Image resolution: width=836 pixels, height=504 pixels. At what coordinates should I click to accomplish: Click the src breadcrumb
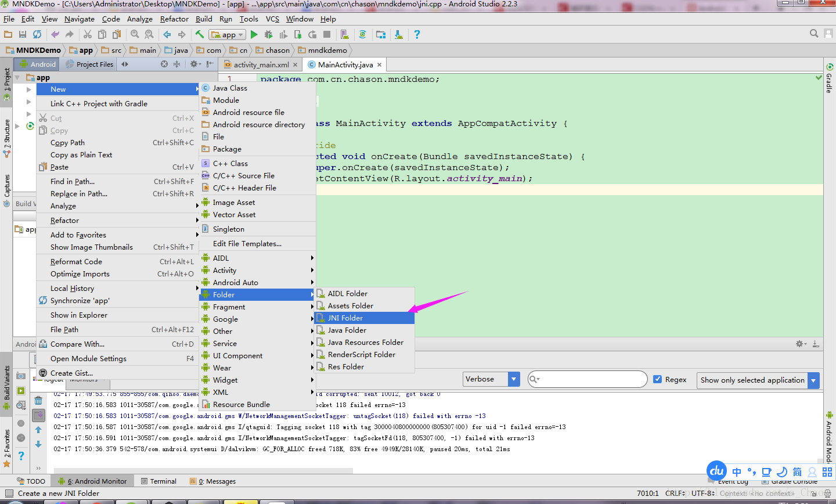[x=112, y=50]
